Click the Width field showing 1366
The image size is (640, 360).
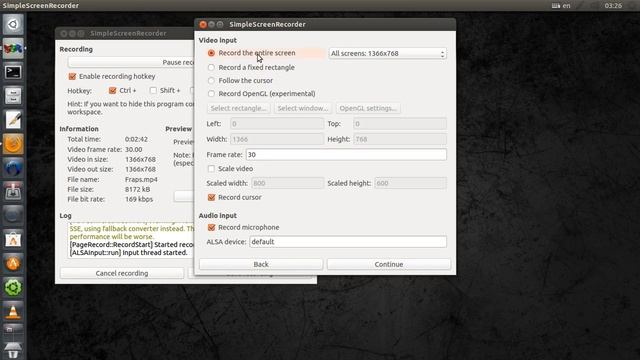(x=277, y=139)
